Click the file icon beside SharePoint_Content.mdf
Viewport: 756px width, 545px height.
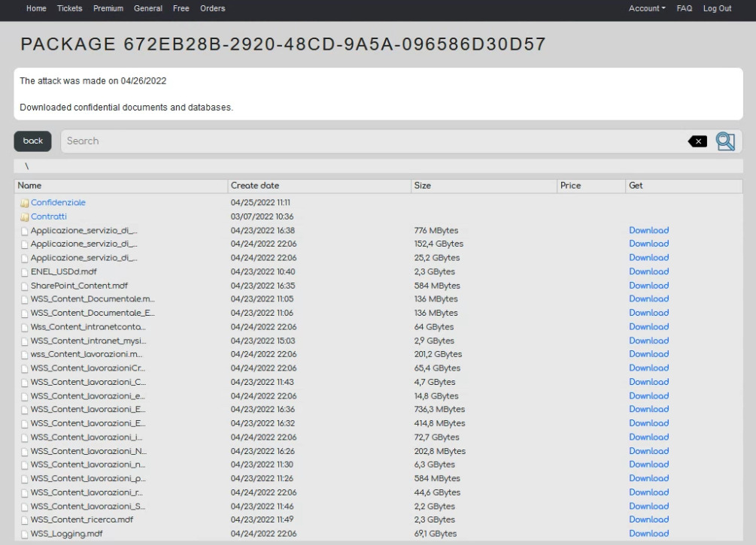click(24, 286)
